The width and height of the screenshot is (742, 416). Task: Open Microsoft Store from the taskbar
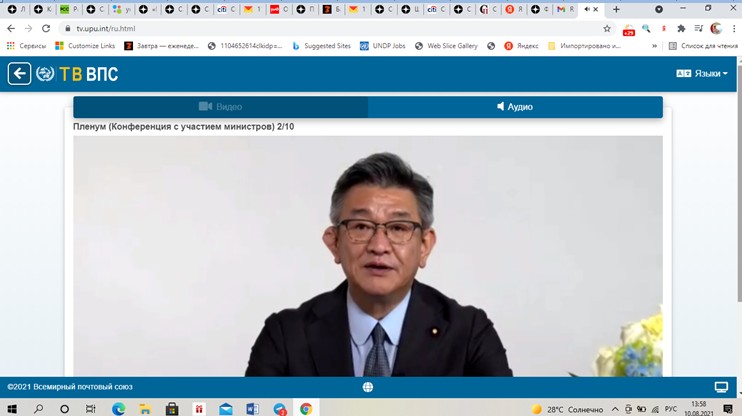click(172, 408)
